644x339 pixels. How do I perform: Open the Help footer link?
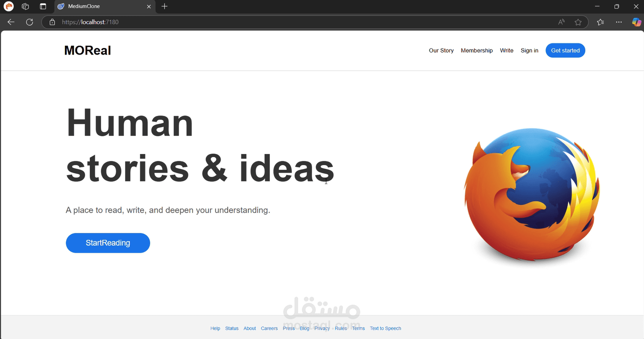[x=215, y=328]
